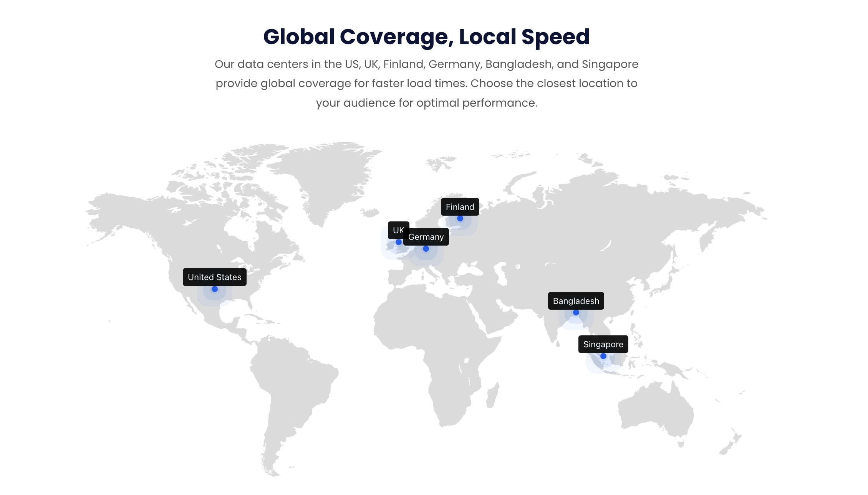Click the Finland location label
Screen dimensions: 868x495
(460, 207)
